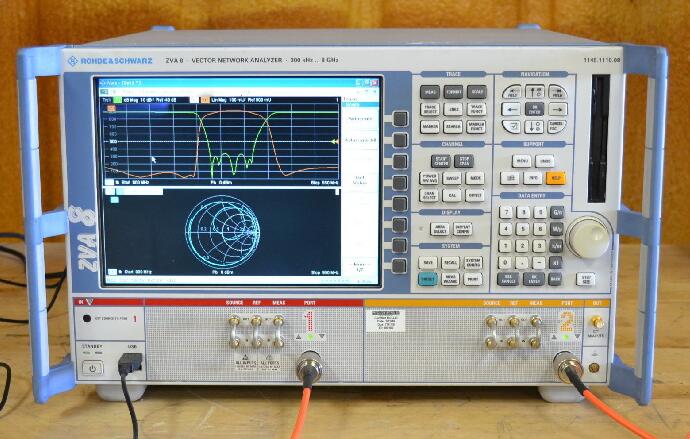Hit the SCALE key in Trace group
690x439 pixels.
pyautogui.click(x=476, y=92)
